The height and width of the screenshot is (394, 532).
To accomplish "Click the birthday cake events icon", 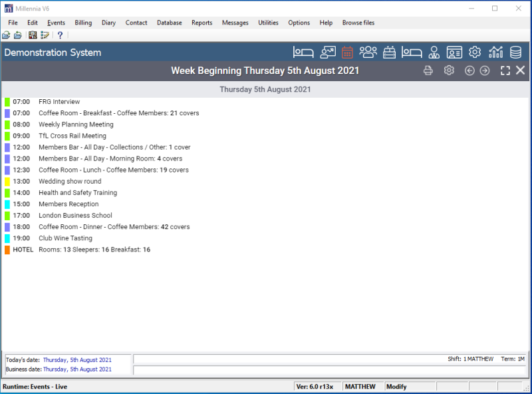I will click(390, 53).
